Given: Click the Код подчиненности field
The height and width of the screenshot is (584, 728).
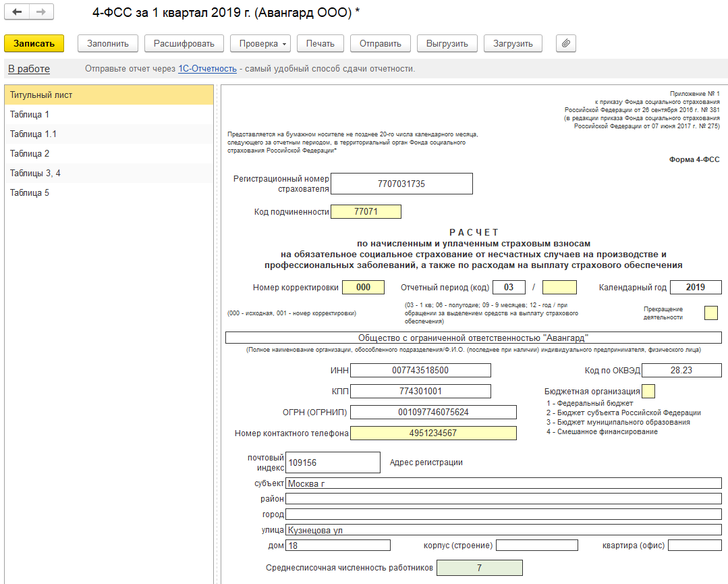Looking at the screenshot, I should pos(366,212).
